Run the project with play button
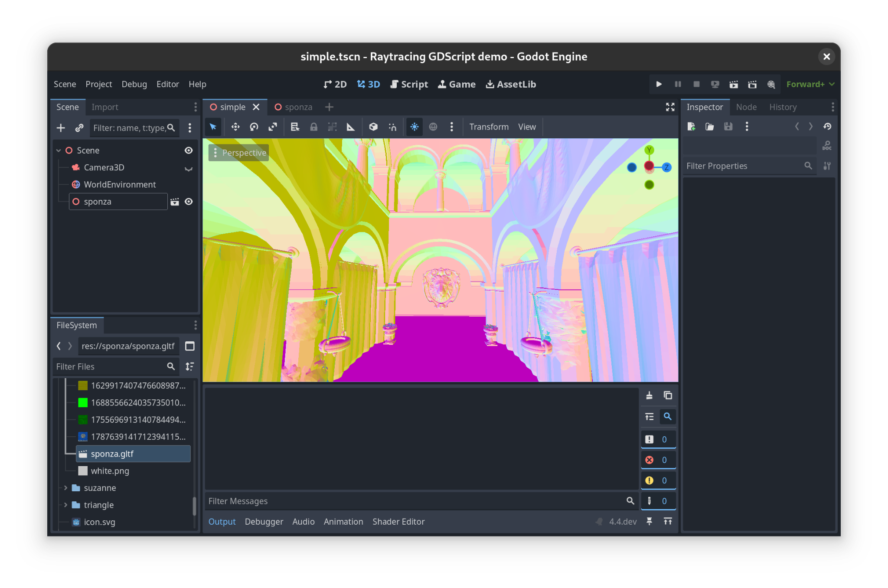Image resolution: width=888 pixels, height=588 pixels. 659,84
